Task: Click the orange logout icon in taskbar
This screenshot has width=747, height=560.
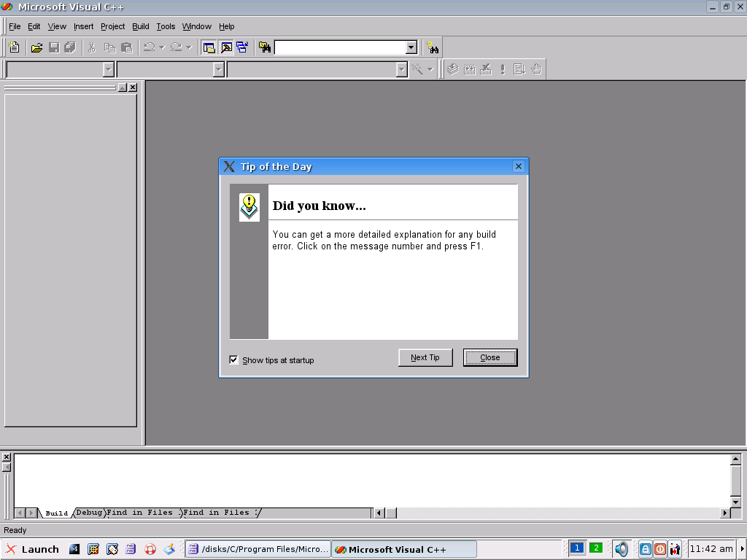Action: tap(659, 549)
